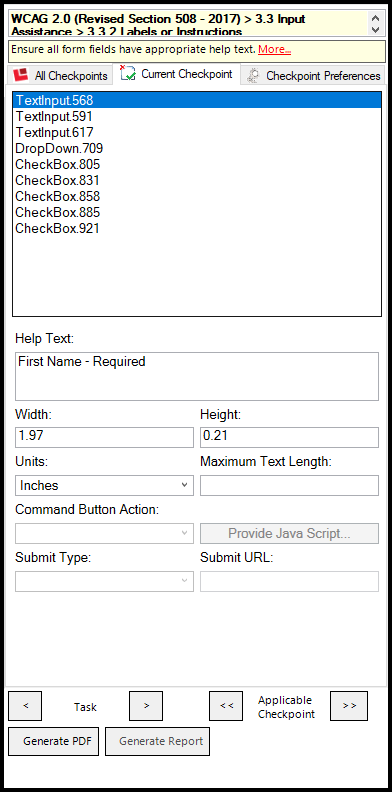Click the Height input field

click(289, 437)
